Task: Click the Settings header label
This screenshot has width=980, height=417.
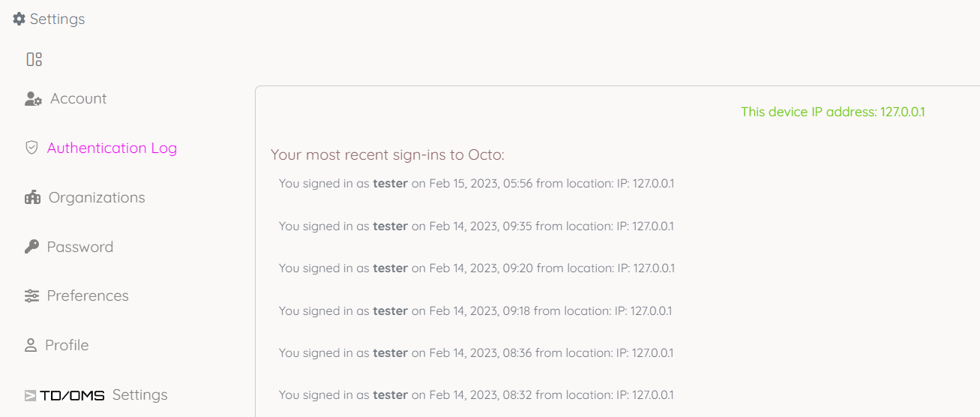Action: tap(57, 19)
